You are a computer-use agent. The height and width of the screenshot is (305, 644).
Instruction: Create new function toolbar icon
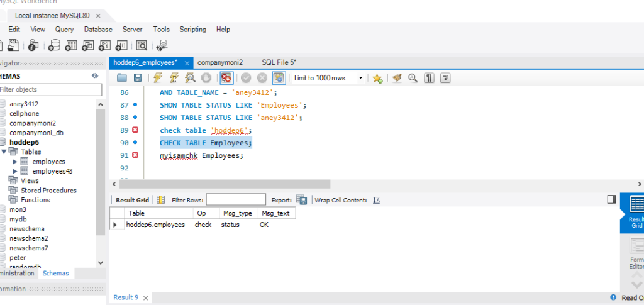122,45
